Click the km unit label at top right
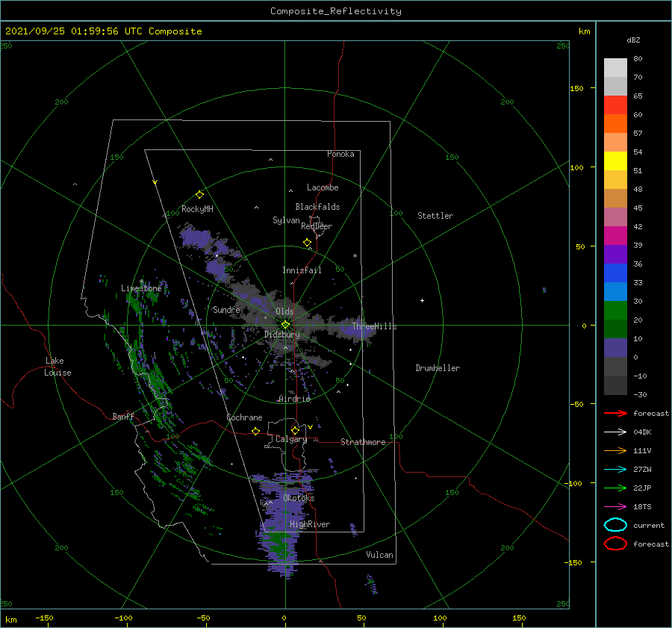The image size is (672, 628). tap(584, 31)
